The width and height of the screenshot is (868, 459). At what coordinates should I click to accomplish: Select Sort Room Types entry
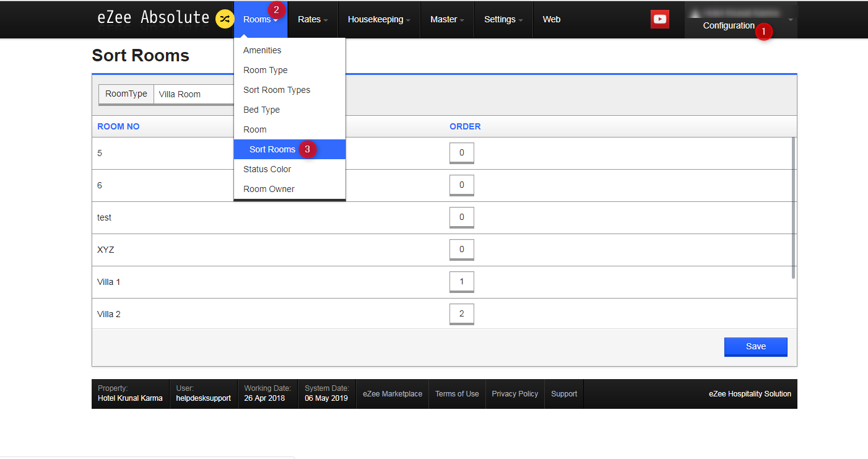[290, 90]
